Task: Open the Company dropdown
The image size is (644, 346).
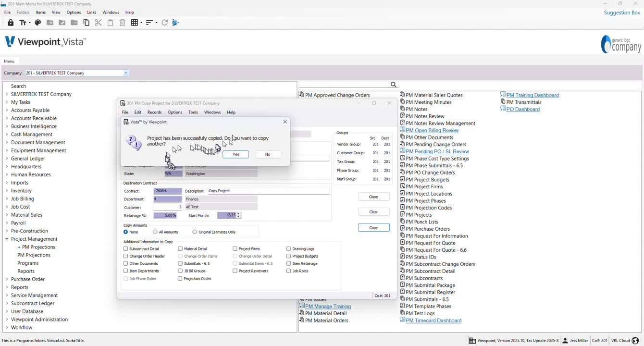Action: (126, 73)
